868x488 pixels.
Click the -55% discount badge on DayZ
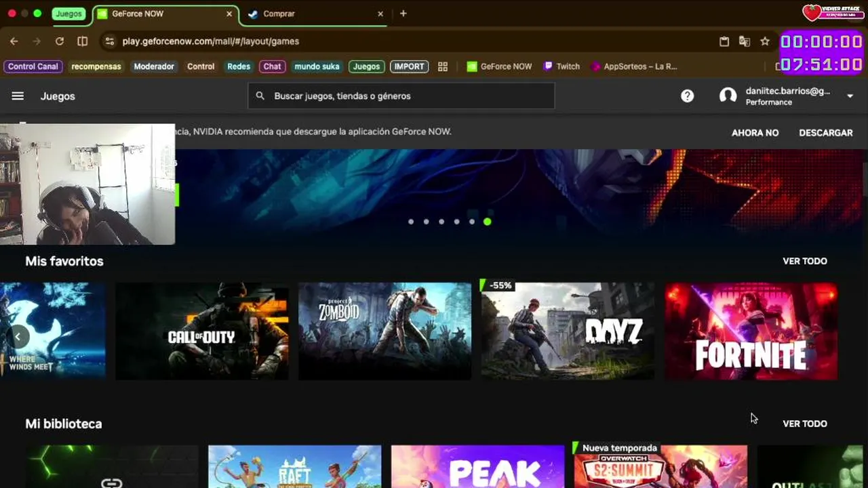pos(500,285)
